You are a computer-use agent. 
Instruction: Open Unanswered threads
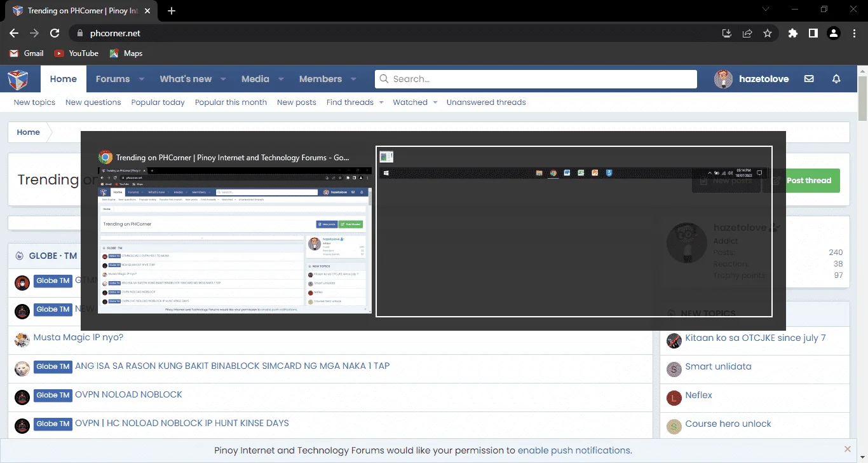[x=486, y=102]
